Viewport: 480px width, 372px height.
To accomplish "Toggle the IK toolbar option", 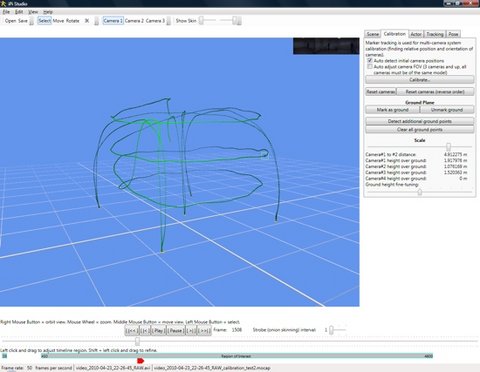I will [87, 21].
